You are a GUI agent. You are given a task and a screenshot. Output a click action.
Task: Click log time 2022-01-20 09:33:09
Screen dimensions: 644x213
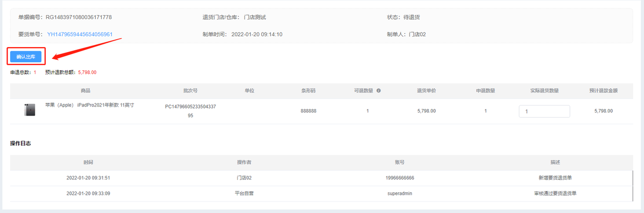pos(88,193)
